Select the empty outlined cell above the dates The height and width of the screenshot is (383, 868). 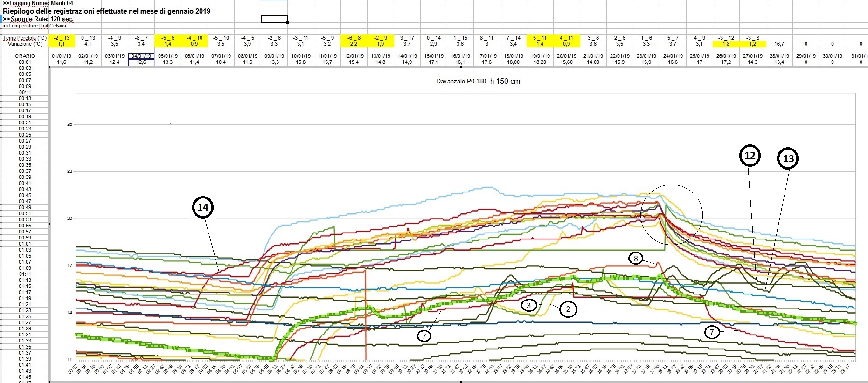(274, 19)
